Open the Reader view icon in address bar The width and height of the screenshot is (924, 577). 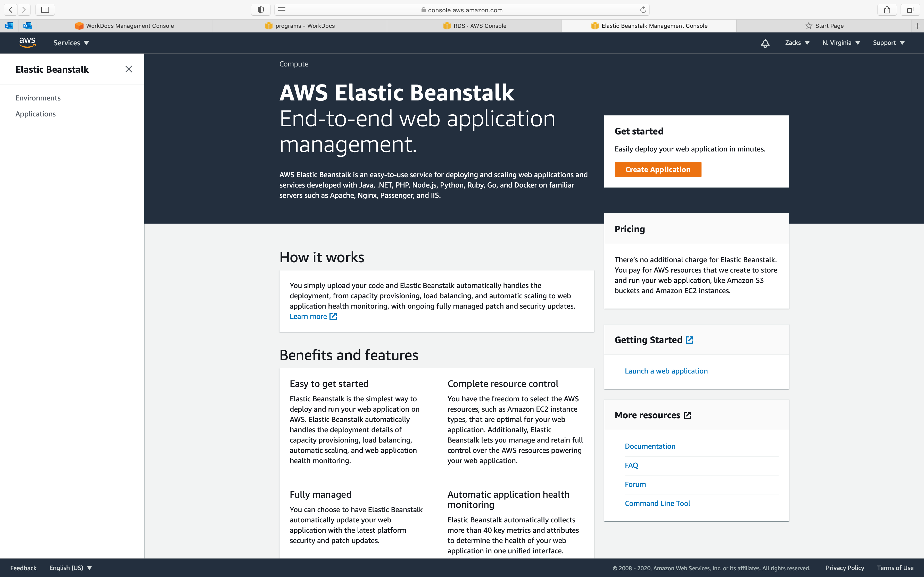pyautogui.click(x=282, y=10)
